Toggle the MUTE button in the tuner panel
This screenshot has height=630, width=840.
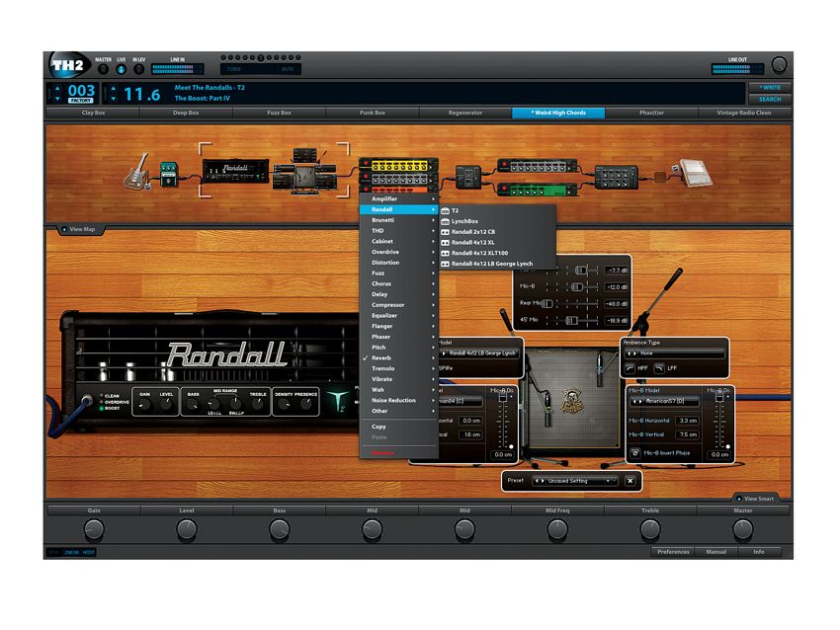[288, 69]
